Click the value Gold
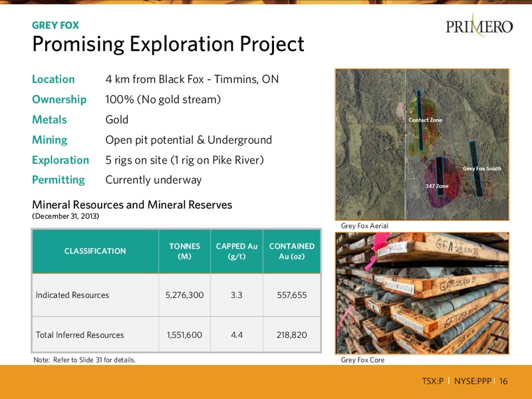 click(117, 120)
